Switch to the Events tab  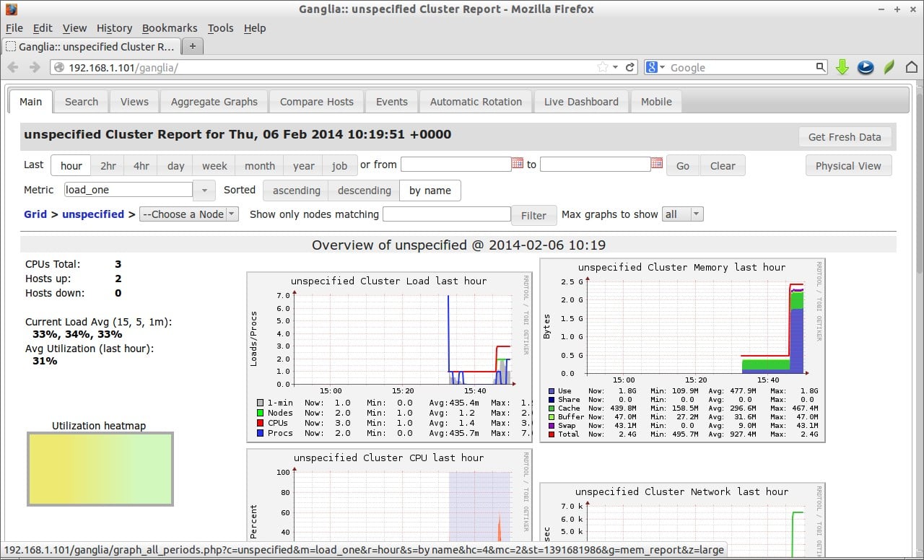[x=392, y=102]
